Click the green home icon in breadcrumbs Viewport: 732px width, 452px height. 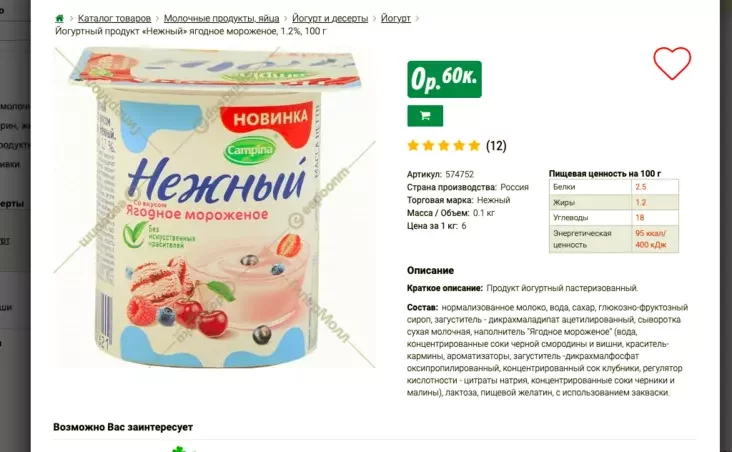[59, 19]
